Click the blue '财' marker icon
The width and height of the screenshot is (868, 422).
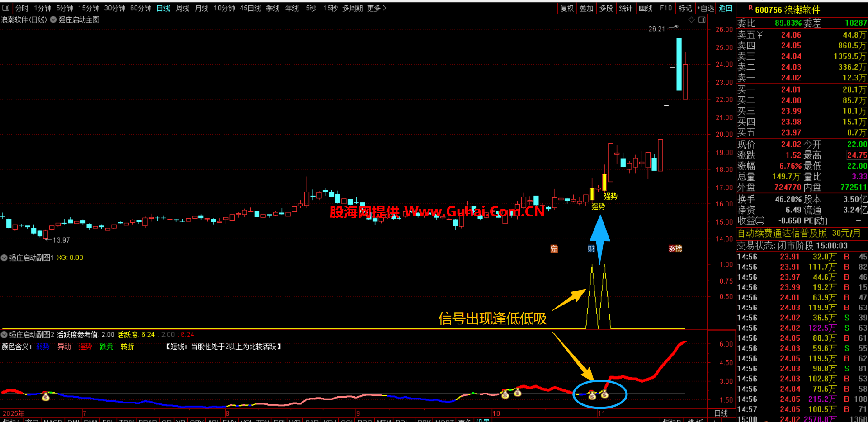pyautogui.click(x=591, y=249)
